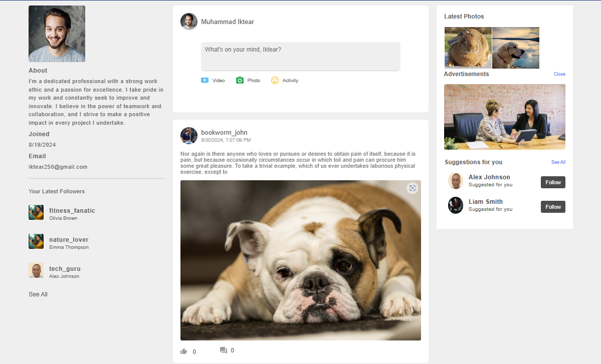Image resolution: width=601 pixels, height=364 pixels.
Task: Click the Activity smiley icon
Action: pyautogui.click(x=275, y=80)
